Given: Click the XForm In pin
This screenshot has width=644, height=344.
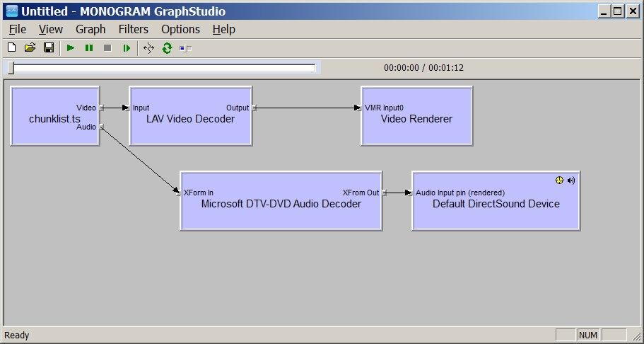Looking at the screenshot, I should coord(179,193).
